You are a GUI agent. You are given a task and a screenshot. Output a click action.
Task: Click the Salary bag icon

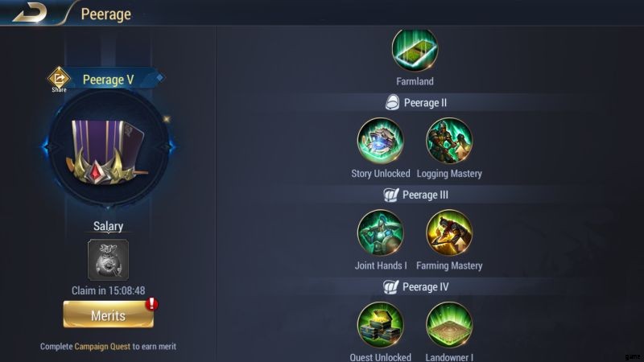108,260
